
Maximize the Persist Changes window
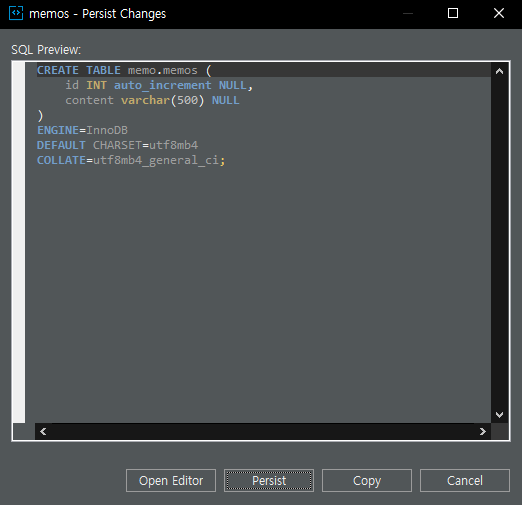[x=453, y=13]
